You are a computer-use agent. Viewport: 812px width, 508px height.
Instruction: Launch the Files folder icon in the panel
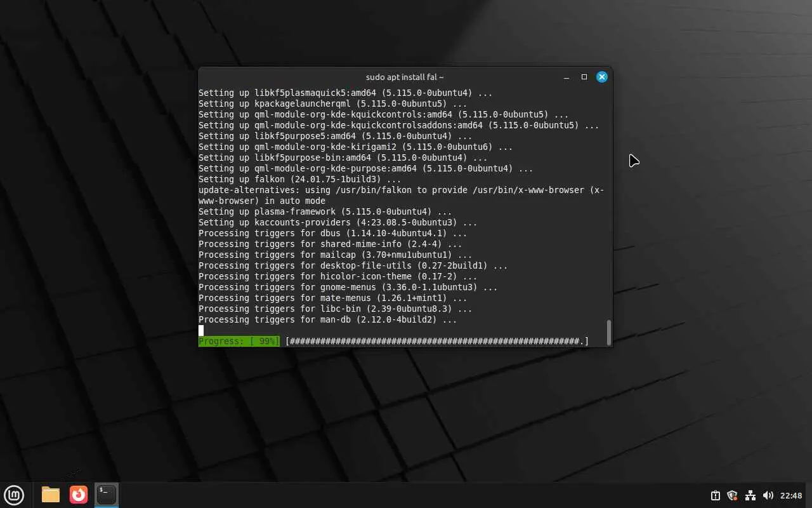pyautogui.click(x=51, y=495)
